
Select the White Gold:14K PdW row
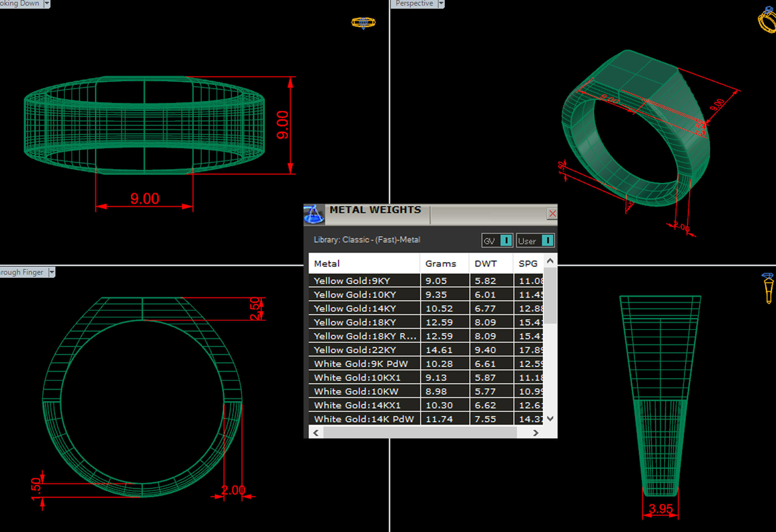(x=364, y=419)
